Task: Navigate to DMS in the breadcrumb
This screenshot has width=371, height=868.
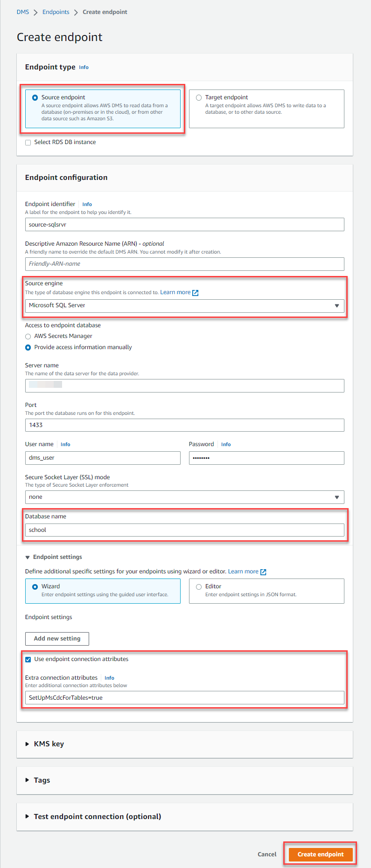Action: (x=23, y=12)
